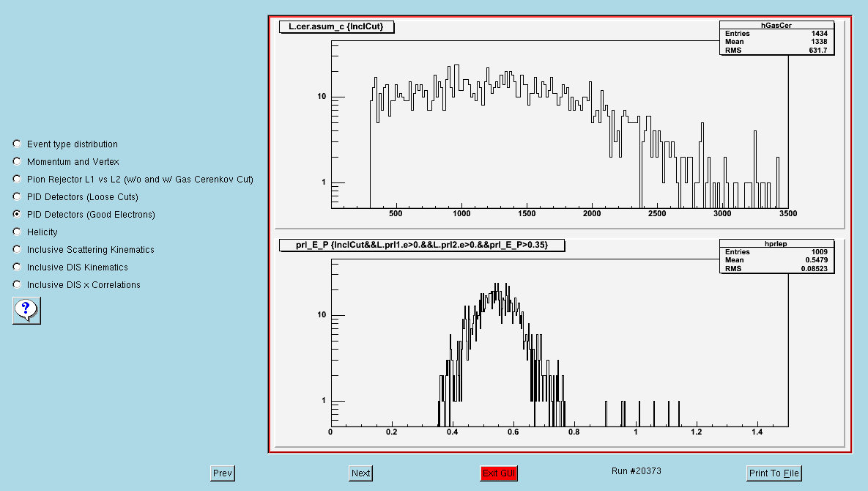Click the prl_E_P histogram title box
The width and height of the screenshot is (868, 491).
422,245
